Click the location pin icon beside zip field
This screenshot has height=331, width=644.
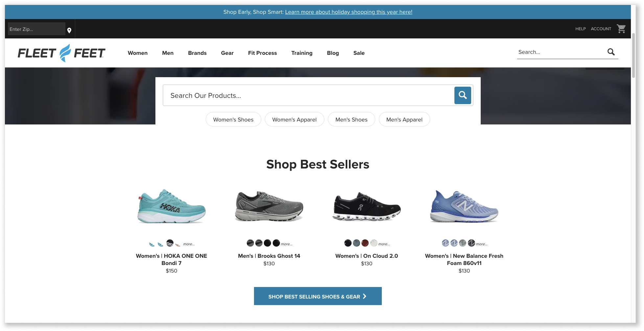pos(69,30)
